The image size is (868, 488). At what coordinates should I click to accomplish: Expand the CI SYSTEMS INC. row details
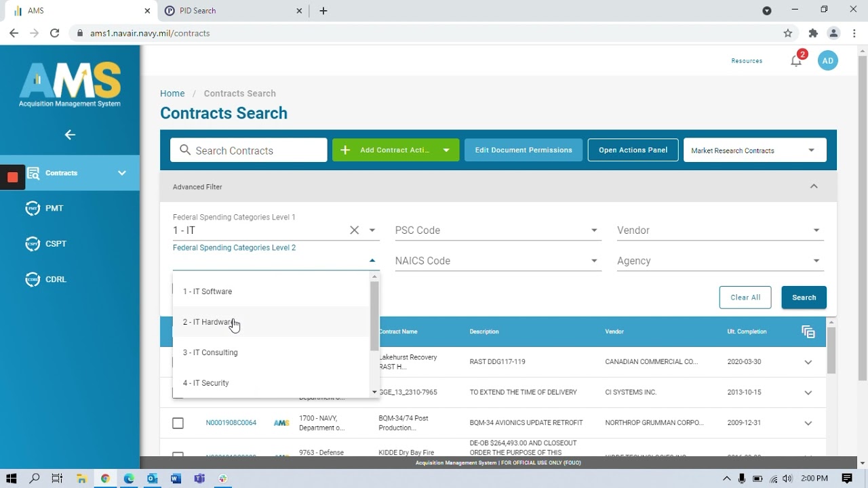click(808, 392)
